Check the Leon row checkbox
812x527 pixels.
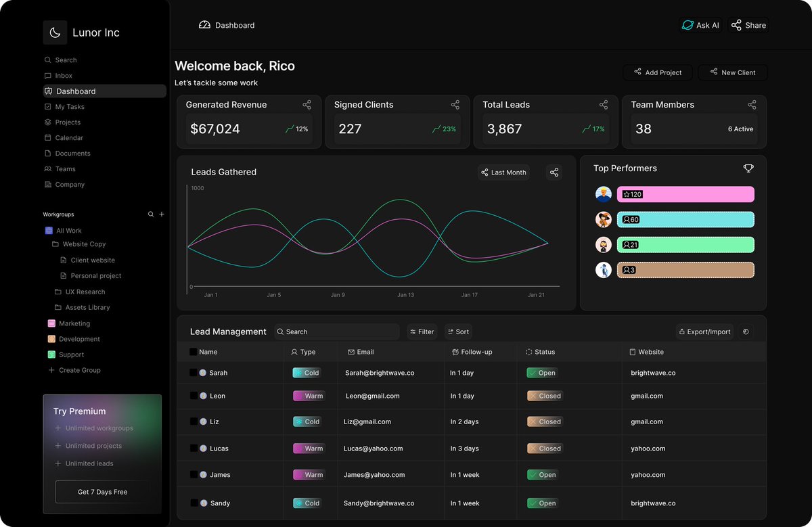click(x=194, y=396)
